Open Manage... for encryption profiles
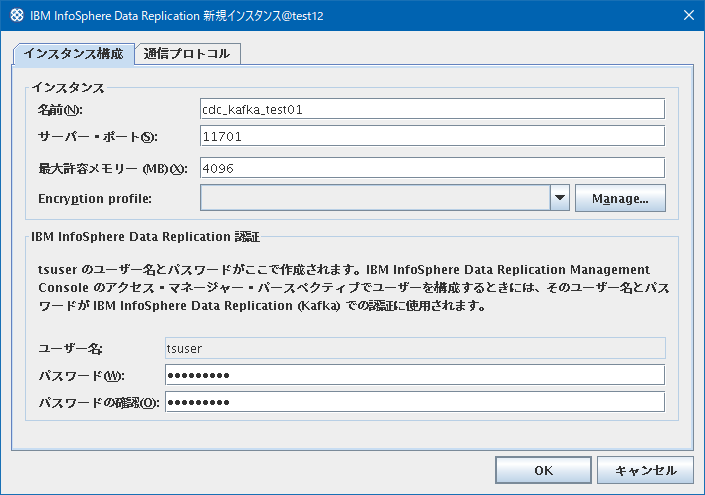The height and width of the screenshot is (495, 705). point(620,198)
